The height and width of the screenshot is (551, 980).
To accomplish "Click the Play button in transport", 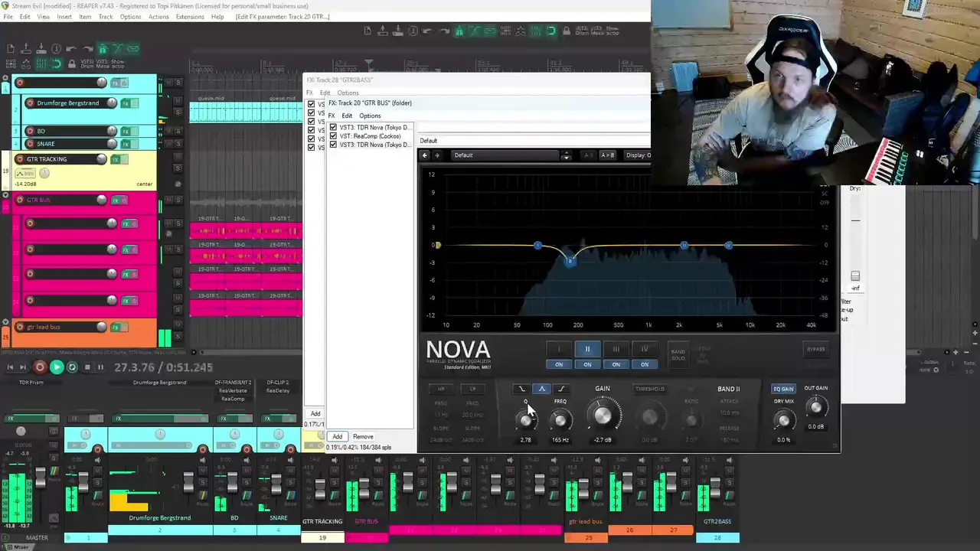I will 56,367.
